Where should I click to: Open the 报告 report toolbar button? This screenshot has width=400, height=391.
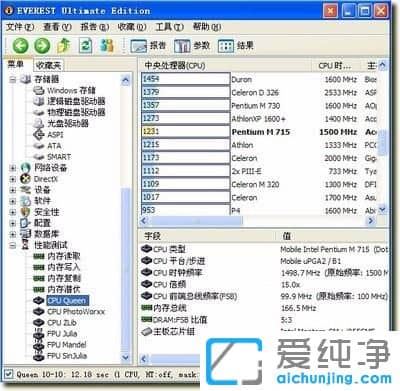pyautogui.click(x=148, y=46)
